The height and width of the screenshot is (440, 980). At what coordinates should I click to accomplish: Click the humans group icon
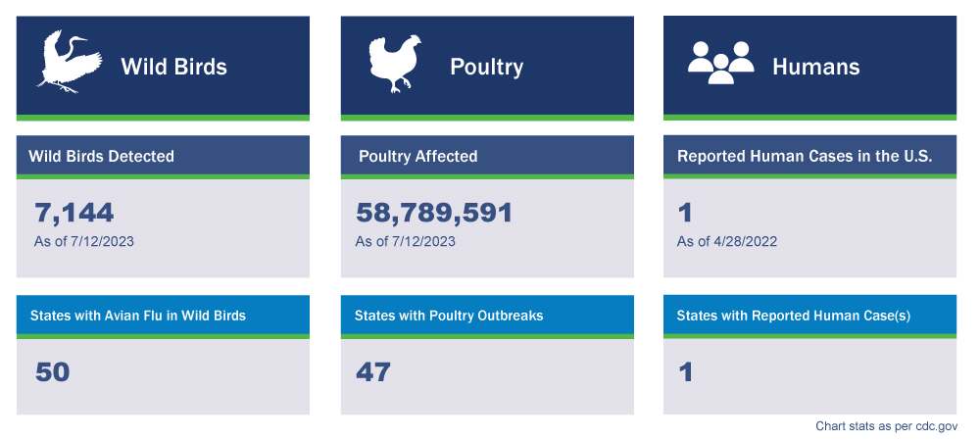pyautogui.click(x=720, y=65)
